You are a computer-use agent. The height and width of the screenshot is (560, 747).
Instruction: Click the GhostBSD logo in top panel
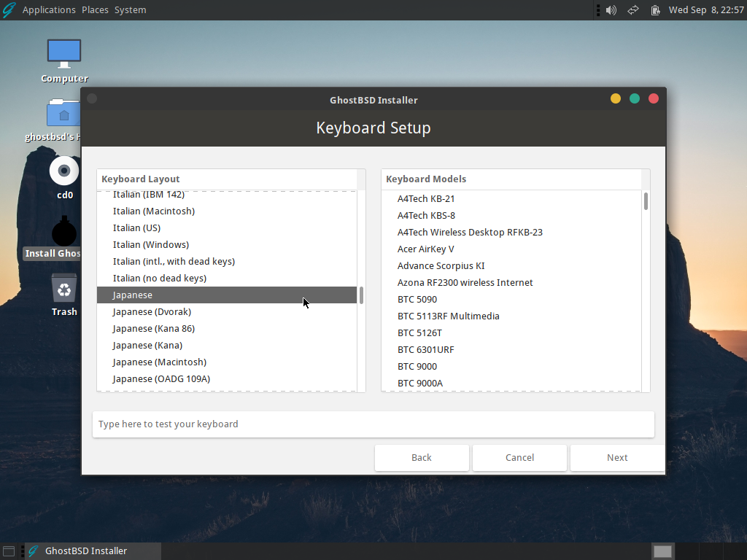pyautogui.click(x=9, y=9)
